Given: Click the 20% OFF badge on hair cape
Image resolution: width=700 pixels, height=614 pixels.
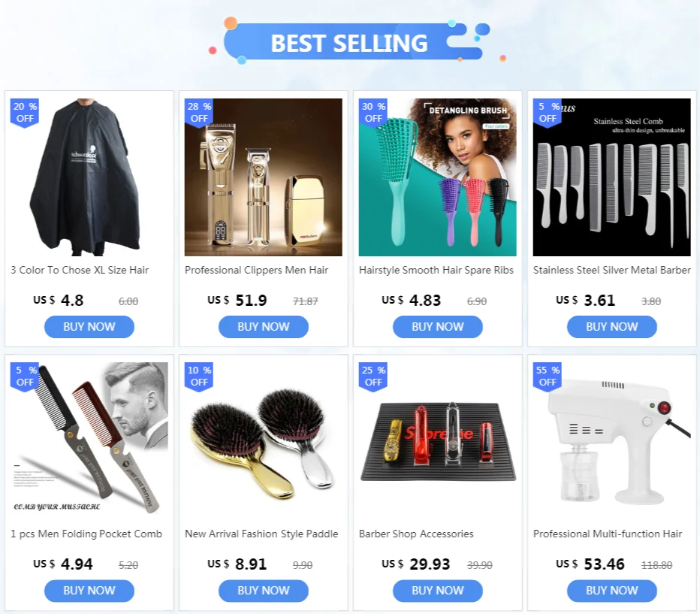Looking at the screenshot, I should (25, 113).
